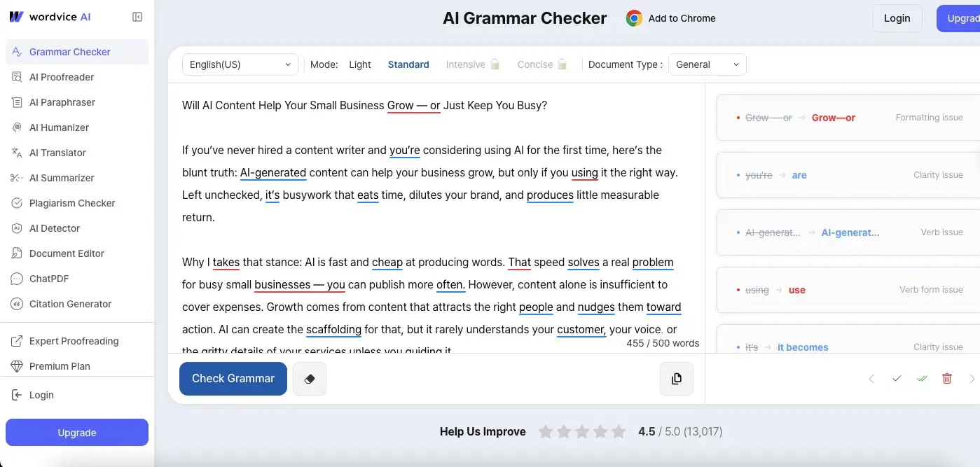Open the you're → are clarity card
The image size is (980, 467).
848,175
